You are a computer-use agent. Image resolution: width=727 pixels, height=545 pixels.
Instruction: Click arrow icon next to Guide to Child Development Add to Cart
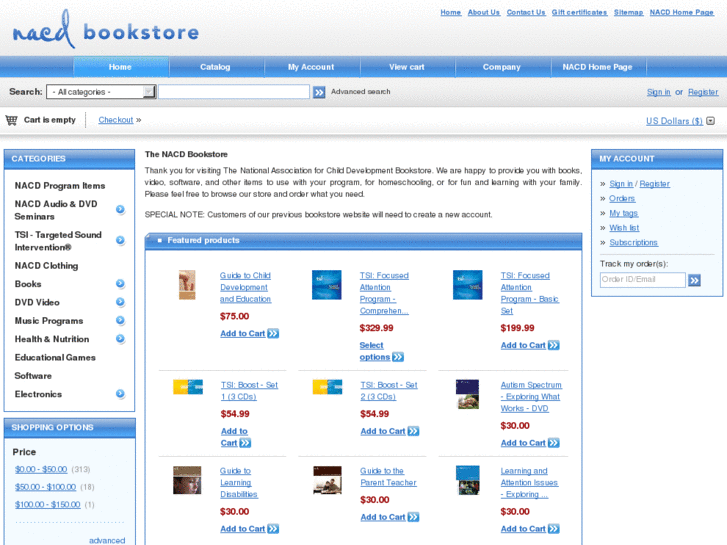[273, 333]
